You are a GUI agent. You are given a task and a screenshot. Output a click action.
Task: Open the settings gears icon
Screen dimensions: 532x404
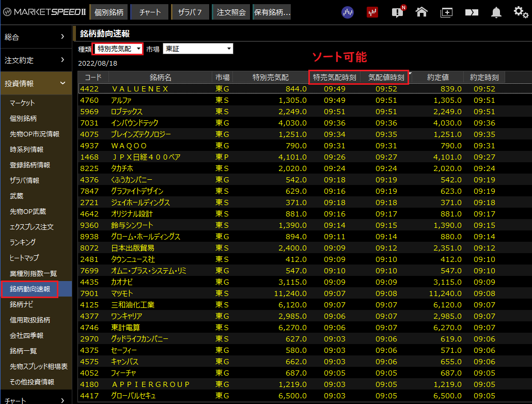tap(521, 12)
